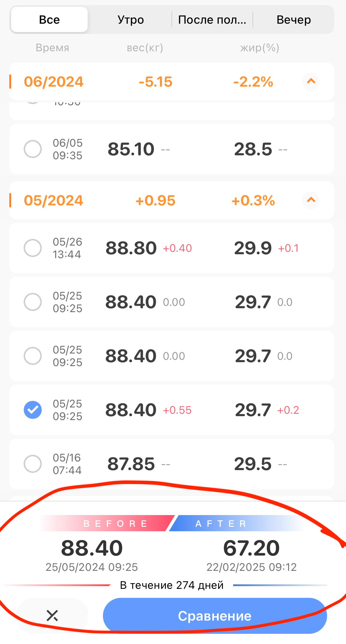Tap the 29.9 fat percentage value
The image size is (346, 644).
[x=253, y=248]
